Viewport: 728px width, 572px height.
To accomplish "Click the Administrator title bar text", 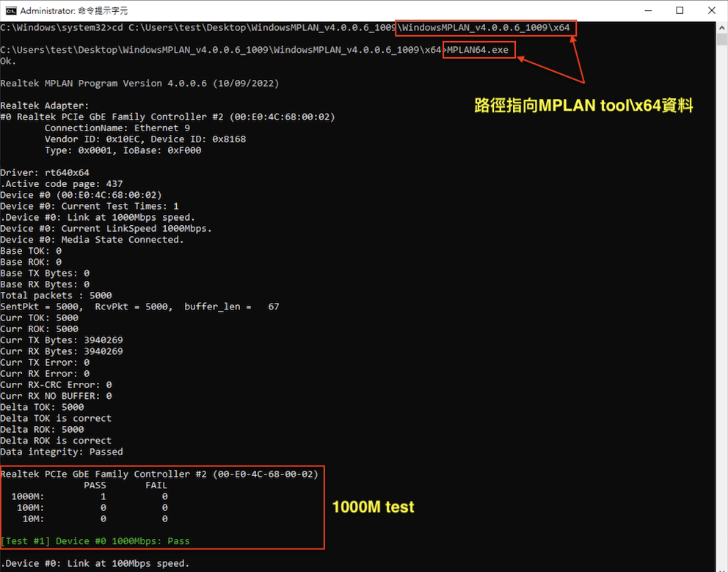I will click(73, 10).
